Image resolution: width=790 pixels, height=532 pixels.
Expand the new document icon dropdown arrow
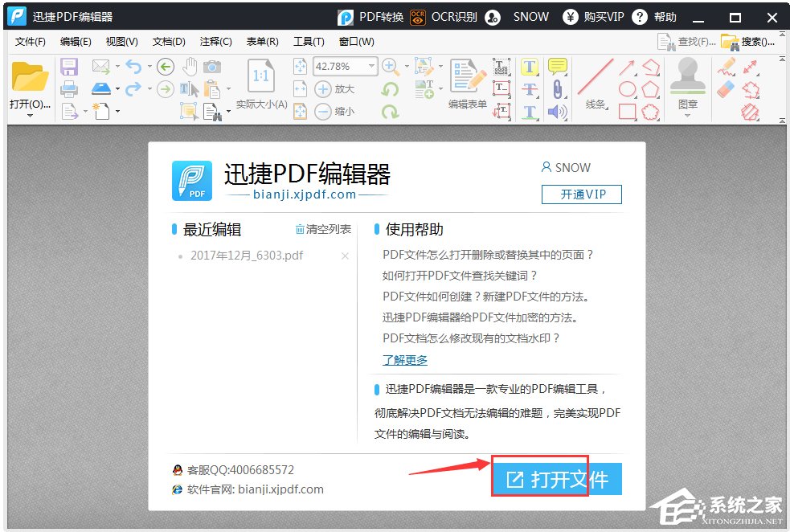[117, 112]
